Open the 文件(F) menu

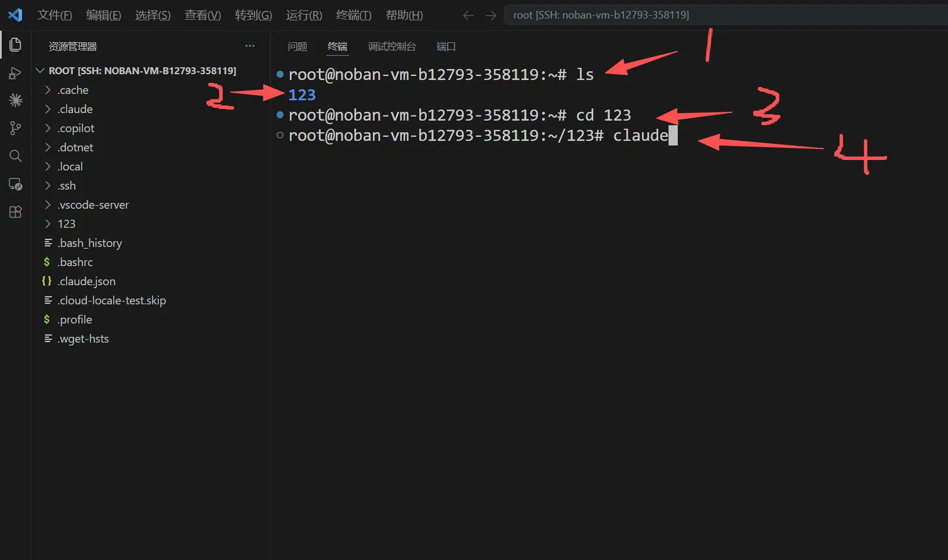click(x=55, y=15)
